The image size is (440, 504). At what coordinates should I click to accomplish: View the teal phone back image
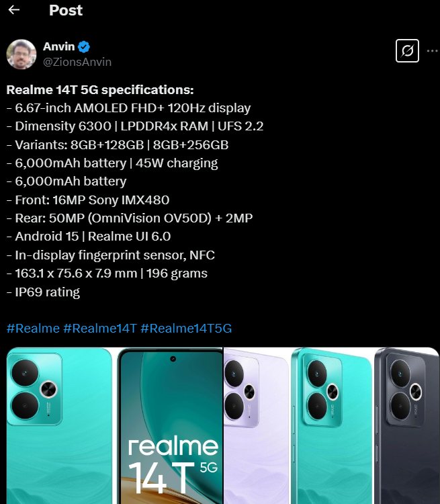pyautogui.click(x=59, y=425)
